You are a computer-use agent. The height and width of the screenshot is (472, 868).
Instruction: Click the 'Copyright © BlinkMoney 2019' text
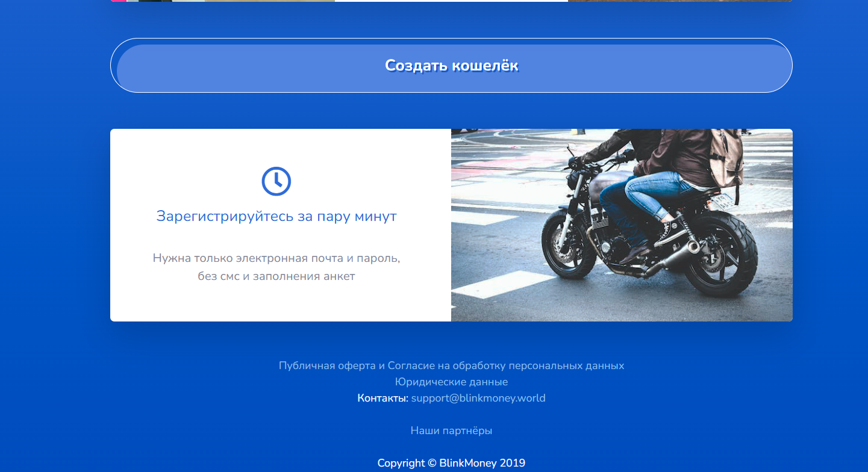click(x=451, y=463)
